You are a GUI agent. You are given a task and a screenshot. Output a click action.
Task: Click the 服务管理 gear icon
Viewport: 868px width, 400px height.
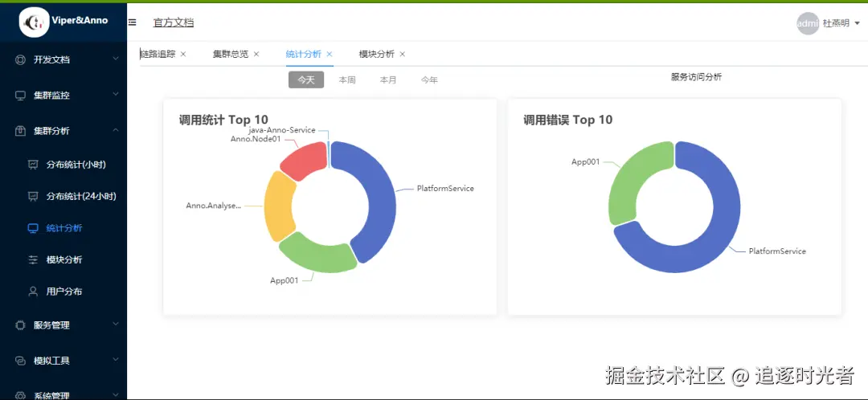[x=21, y=325]
